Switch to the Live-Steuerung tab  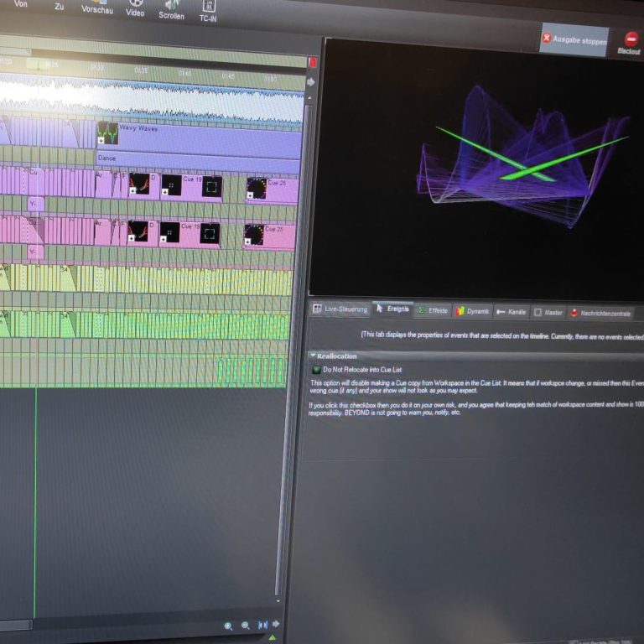coord(340,309)
